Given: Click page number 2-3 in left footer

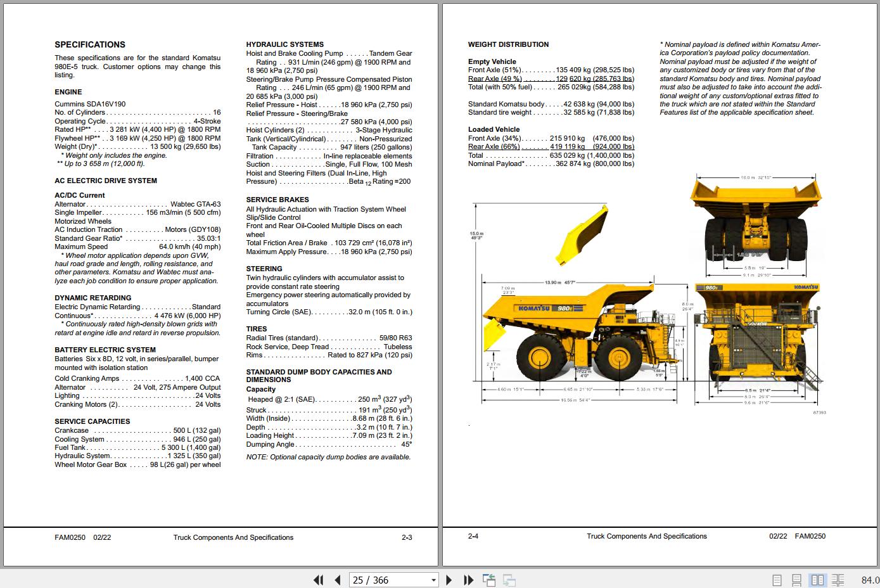Looking at the screenshot, I should (407, 537).
